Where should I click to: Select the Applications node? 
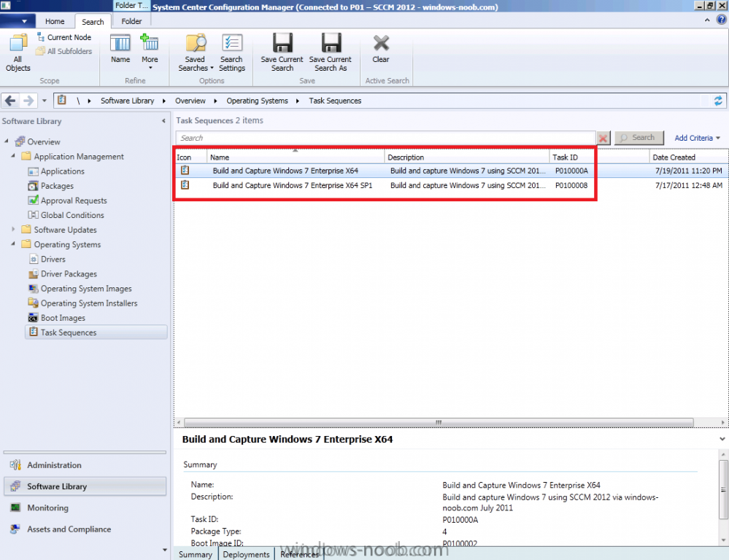tap(56, 171)
